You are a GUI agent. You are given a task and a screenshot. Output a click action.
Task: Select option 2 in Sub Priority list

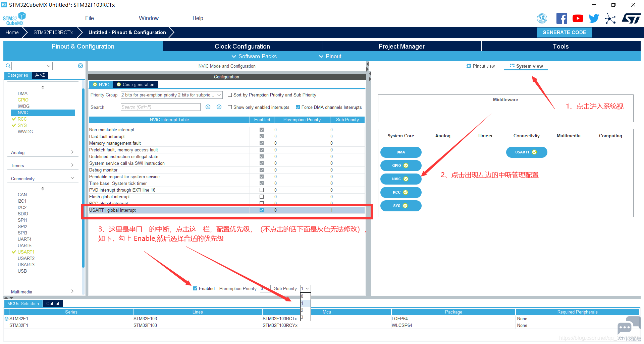(306, 311)
